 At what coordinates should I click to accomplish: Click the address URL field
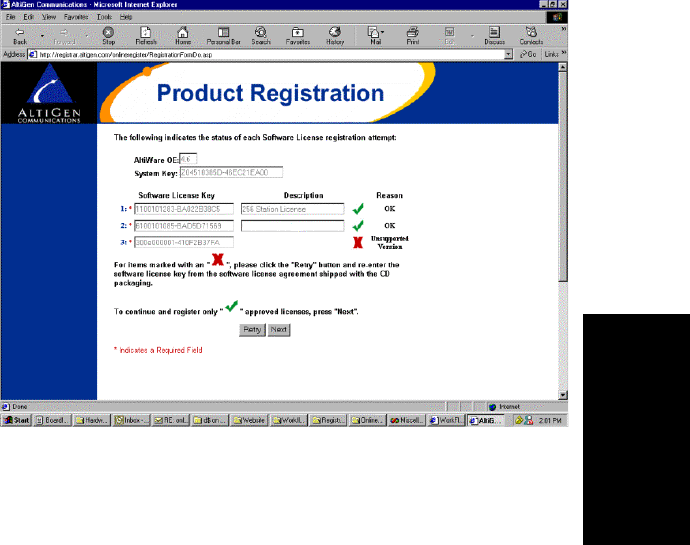[x=271, y=55]
